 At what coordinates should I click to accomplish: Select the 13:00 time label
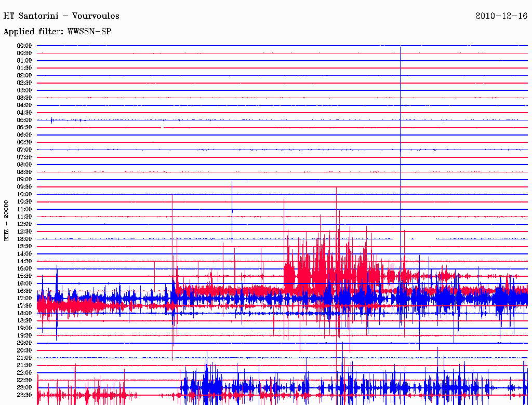click(x=24, y=239)
